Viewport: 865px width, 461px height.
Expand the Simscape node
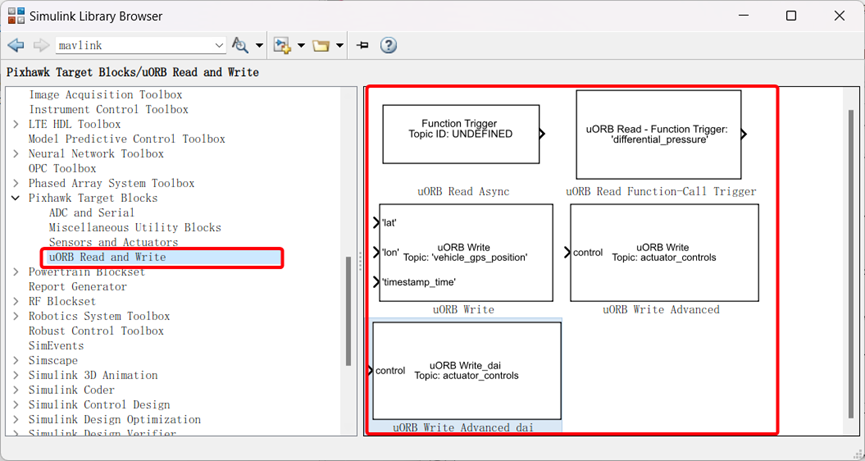(x=16, y=361)
